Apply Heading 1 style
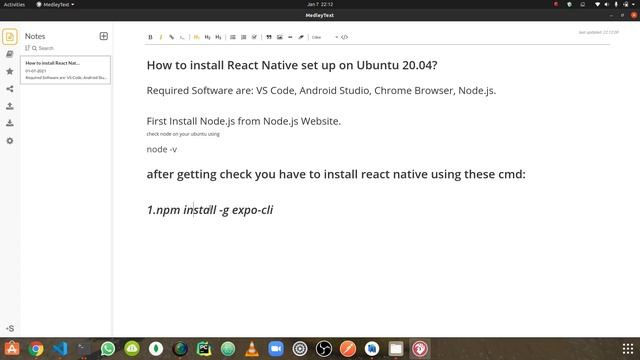640x360 pixels. (x=197, y=37)
